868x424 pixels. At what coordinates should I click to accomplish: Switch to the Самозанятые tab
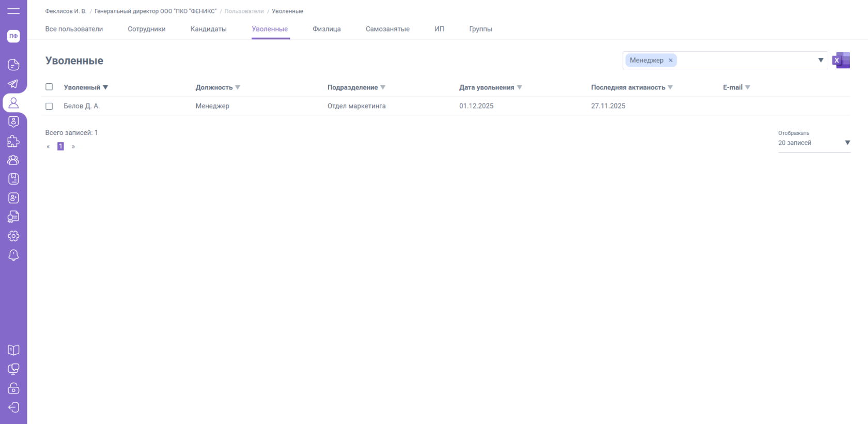(x=388, y=29)
